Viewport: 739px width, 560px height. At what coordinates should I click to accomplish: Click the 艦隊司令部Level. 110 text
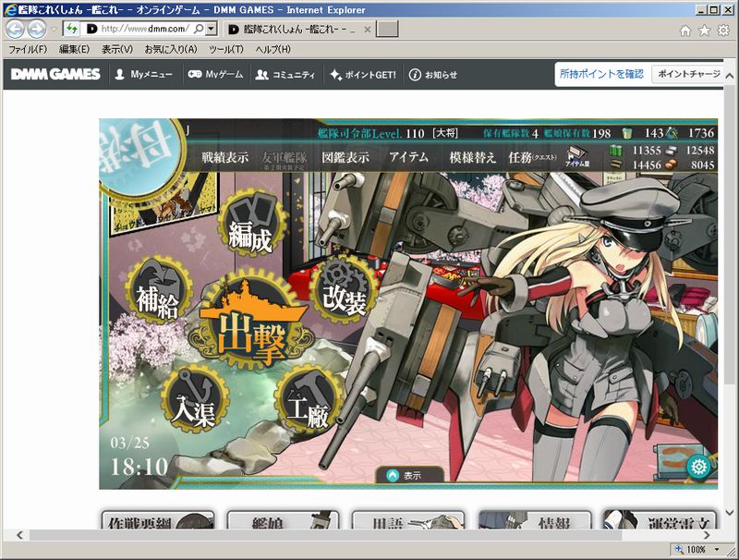click(371, 133)
